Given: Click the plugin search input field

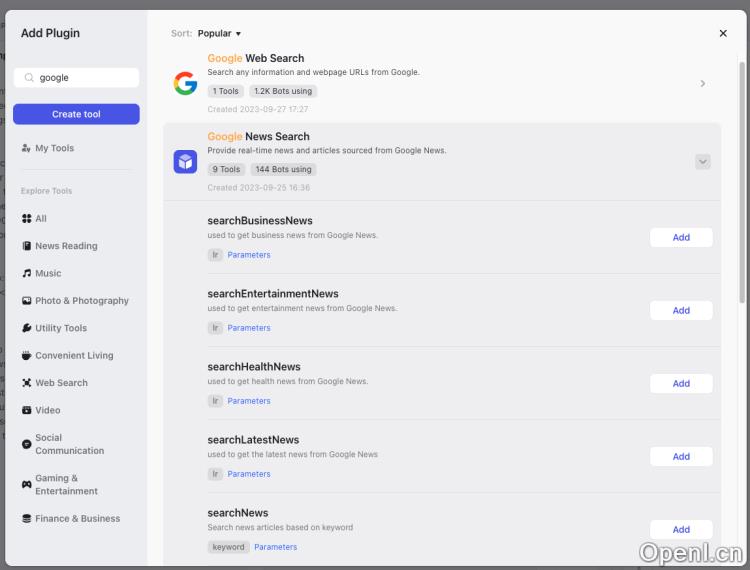Looking at the screenshot, I should click(85, 77).
